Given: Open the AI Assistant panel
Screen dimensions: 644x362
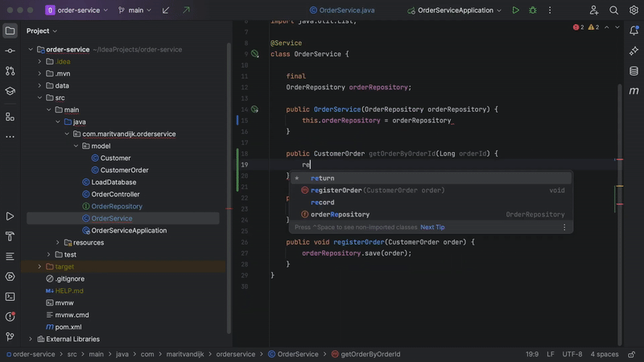Looking at the screenshot, I should [634, 51].
